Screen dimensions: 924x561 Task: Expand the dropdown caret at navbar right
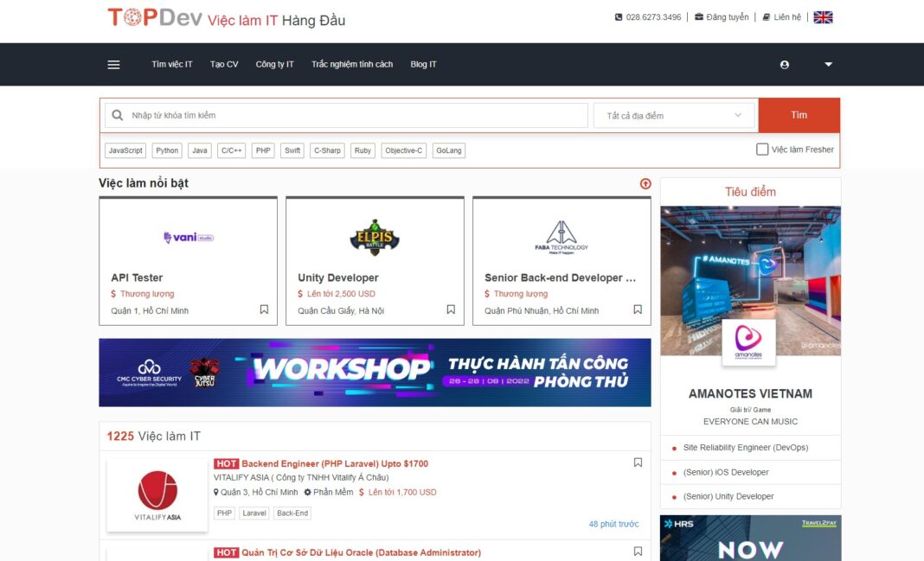(828, 64)
